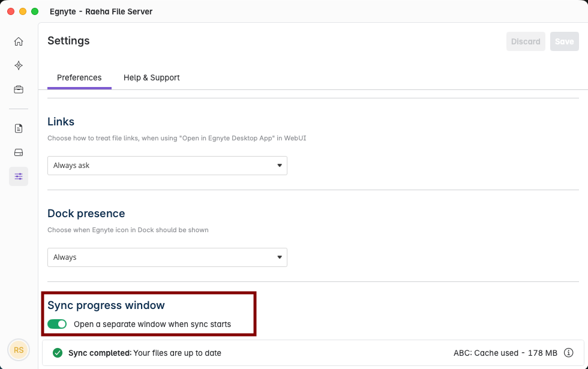Click 'Open a separate window when sync starts' label
This screenshot has width=588, height=369.
coord(152,324)
